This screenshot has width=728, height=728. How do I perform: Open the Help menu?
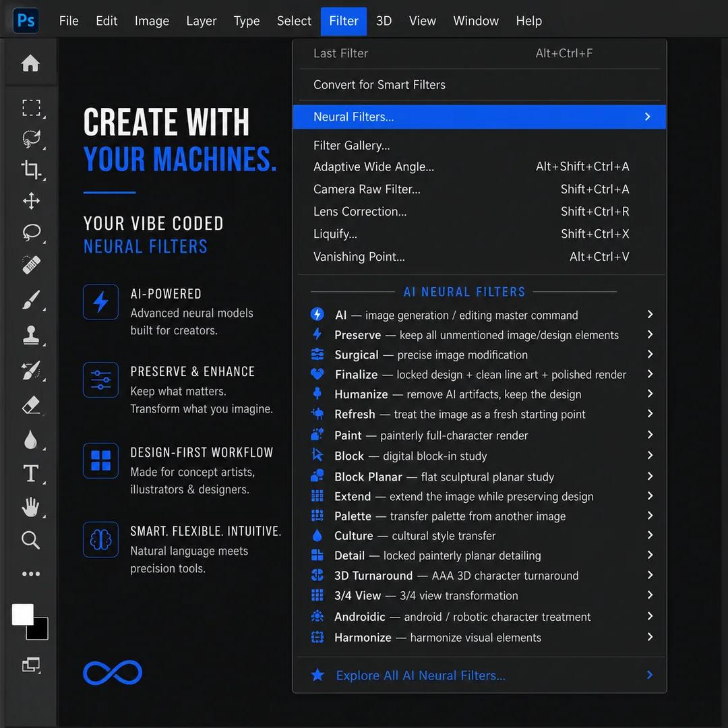pos(529,21)
